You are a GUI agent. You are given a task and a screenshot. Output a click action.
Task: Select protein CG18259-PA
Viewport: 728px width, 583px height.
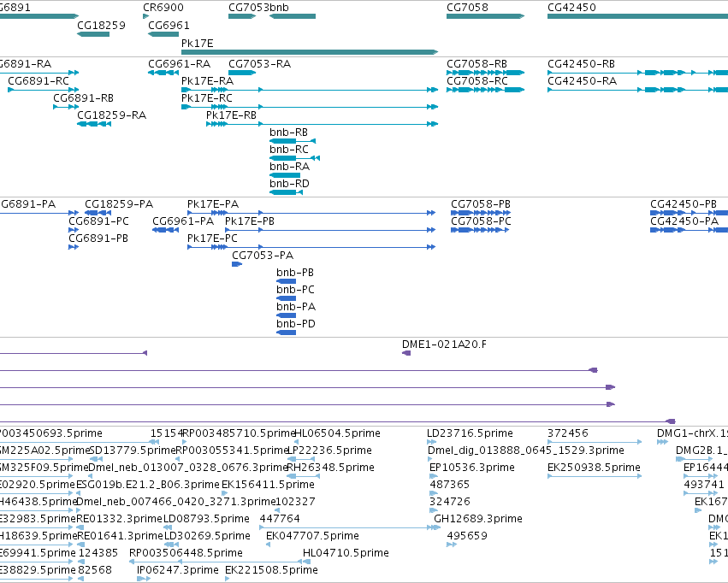pyautogui.click(x=98, y=213)
